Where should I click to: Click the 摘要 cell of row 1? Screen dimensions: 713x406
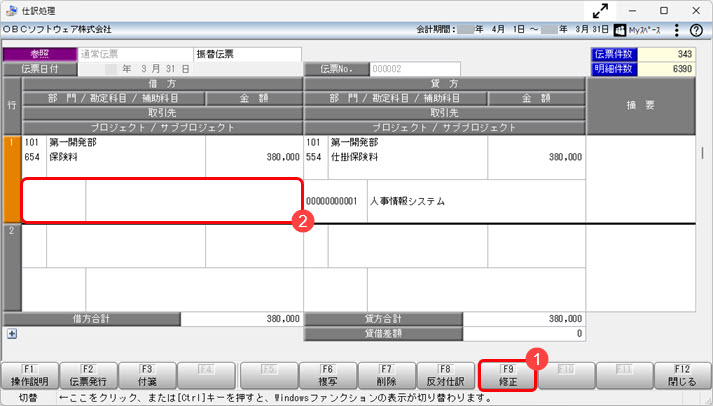tap(641, 179)
